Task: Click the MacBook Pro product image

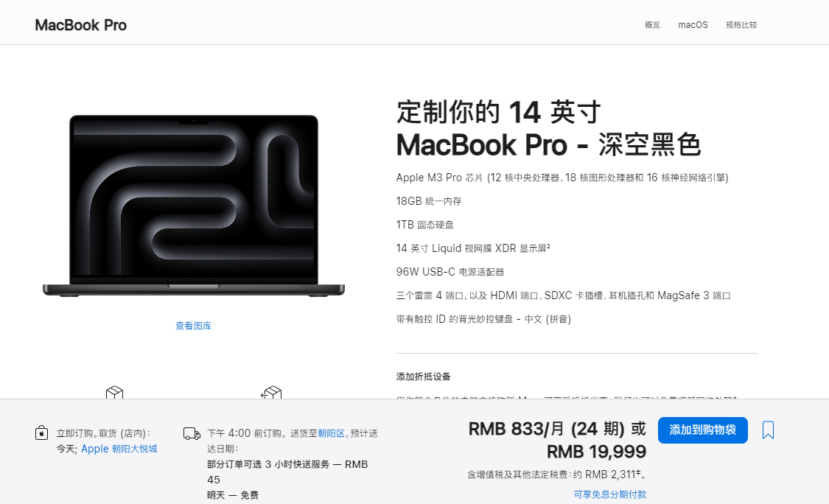Action: click(x=194, y=205)
